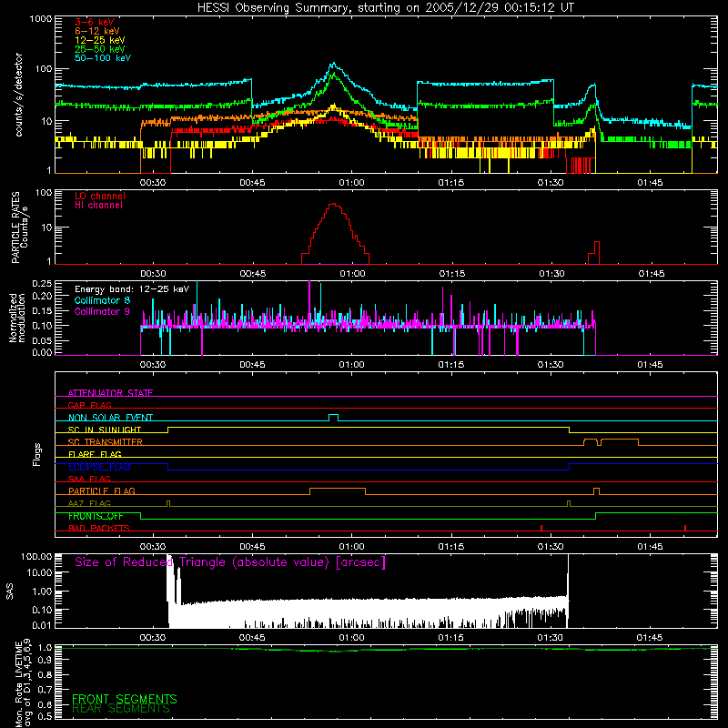Image resolution: width=728 pixels, height=728 pixels.
Task: Click the yellow 12-25 keV legend label
Action: tap(100, 40)
